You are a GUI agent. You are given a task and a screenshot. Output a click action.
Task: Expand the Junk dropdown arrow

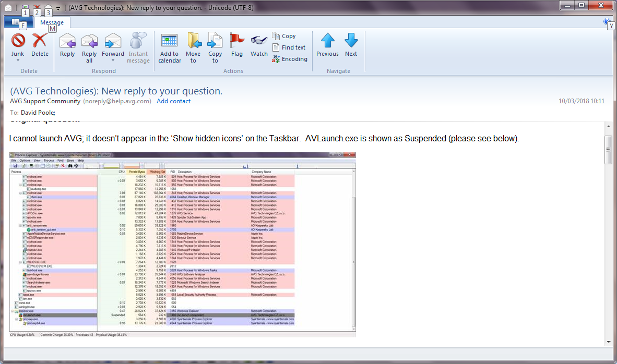pyautogui.click(x=18, y=60)
